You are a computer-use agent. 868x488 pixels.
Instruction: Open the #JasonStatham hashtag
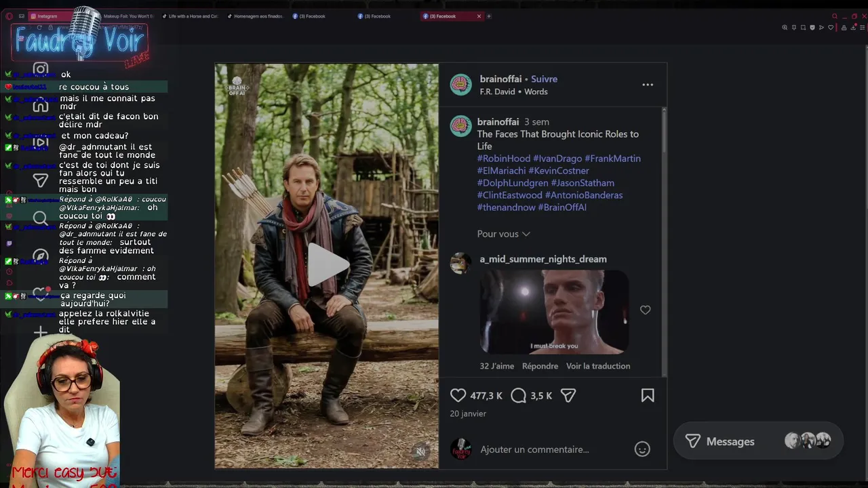[x=583, y=183]
